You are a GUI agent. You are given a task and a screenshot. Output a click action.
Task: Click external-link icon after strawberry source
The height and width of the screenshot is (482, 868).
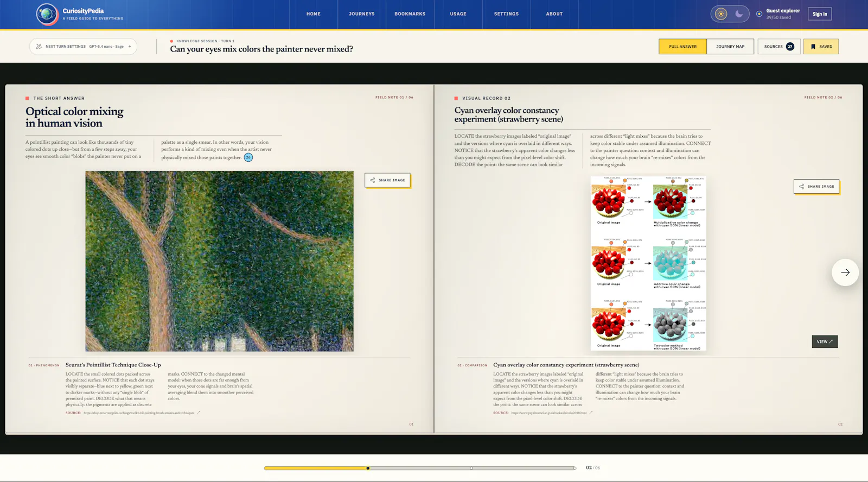click(591, 413)
